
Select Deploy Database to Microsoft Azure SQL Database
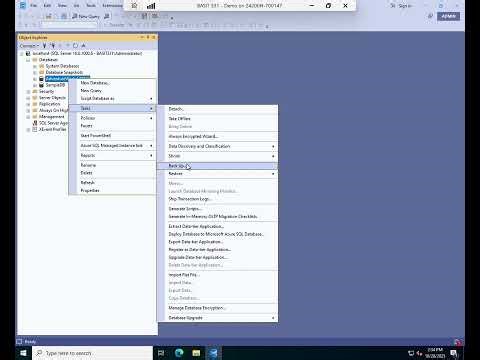pyautogui.click(x=217, y=234)
